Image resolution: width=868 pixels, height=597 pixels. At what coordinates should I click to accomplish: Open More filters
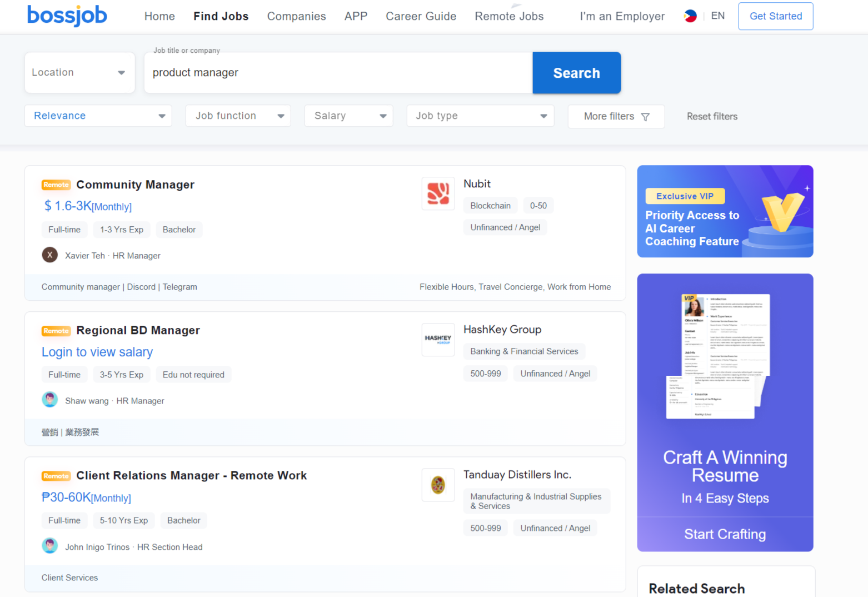click(x=616, y=116)
